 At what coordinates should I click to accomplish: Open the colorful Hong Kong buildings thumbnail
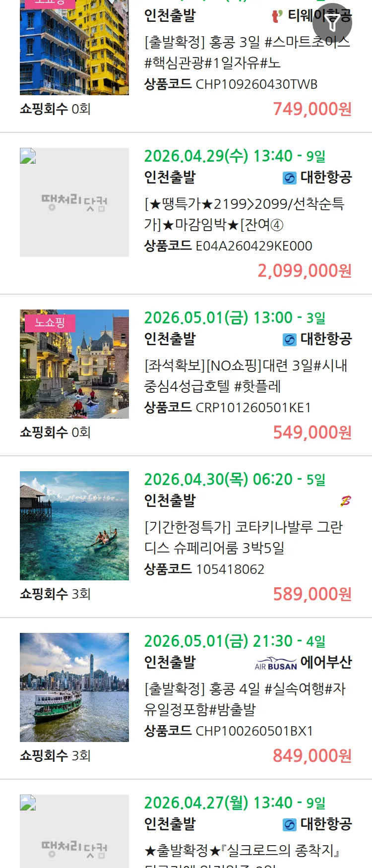click(74, 48)
